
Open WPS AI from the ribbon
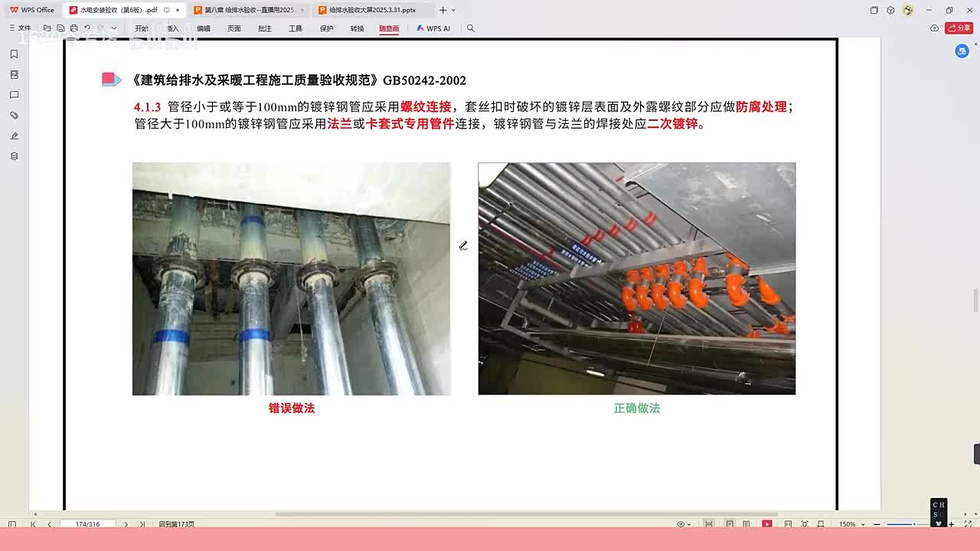click(433, 28)
